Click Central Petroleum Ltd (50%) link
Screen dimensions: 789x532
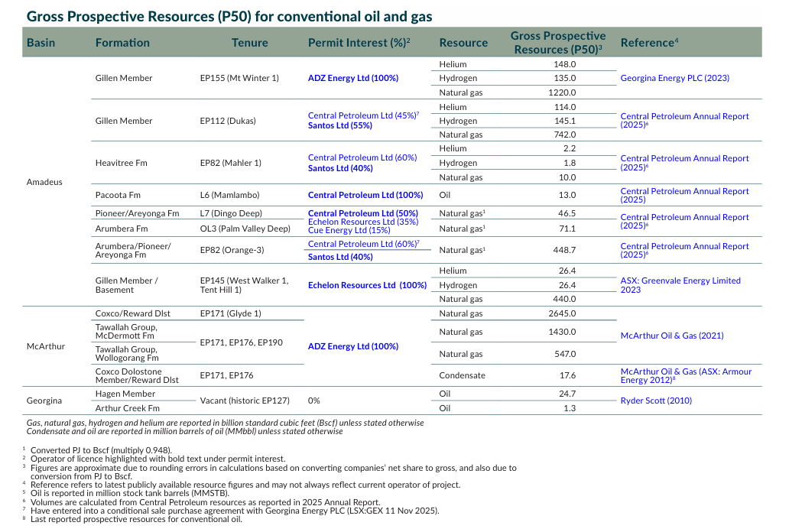[x=363, y=213]
